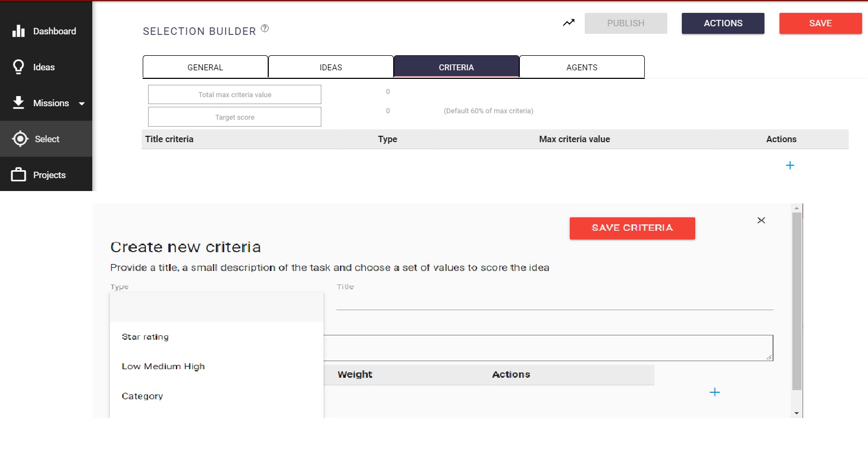Add a new criteria row with plus icon
This screenshot has height=469, width=868.
(790, 165)
